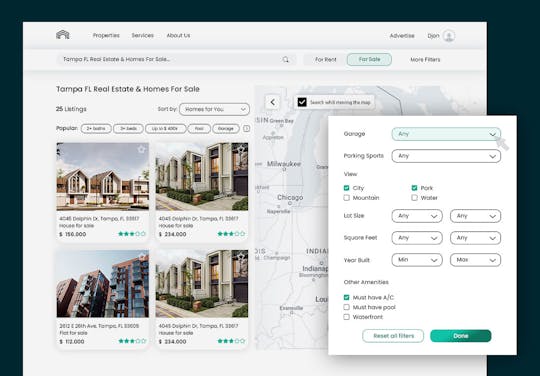Image resolution: width=540 pixels, height=376 pixels.
Task: Check the Water view checkbox
Action: click(x=414, y=198)
